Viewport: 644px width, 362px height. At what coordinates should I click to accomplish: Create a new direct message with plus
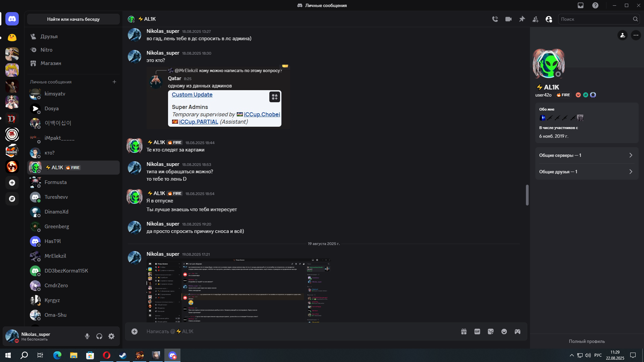(114, 82)
